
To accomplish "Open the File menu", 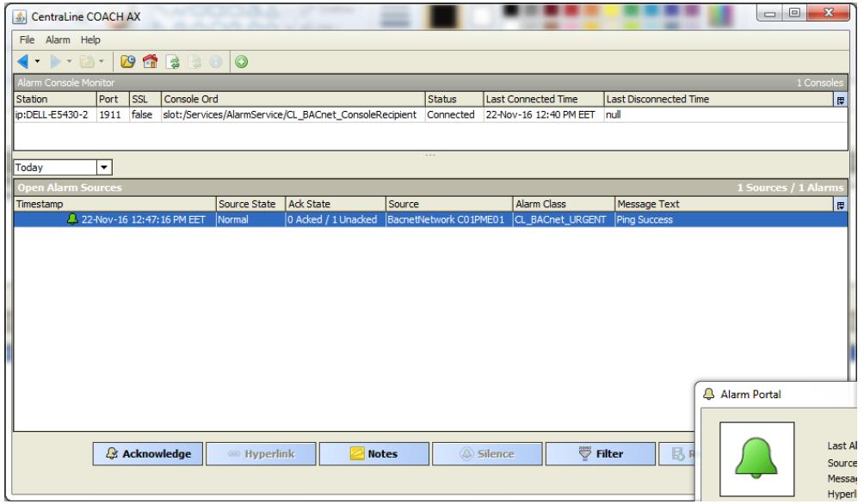I will tap(27, 40).
